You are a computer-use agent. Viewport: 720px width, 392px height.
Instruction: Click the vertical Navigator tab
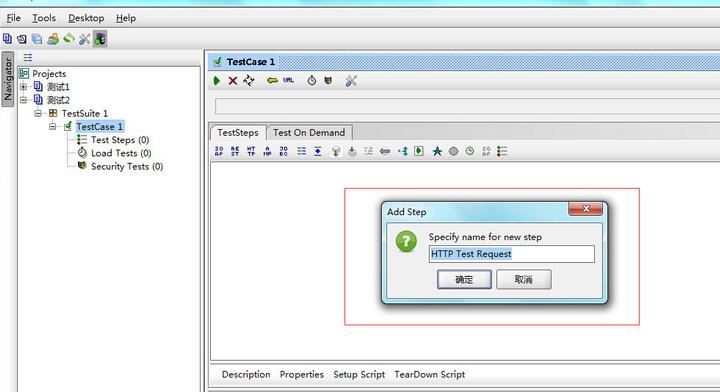(8, 79)
